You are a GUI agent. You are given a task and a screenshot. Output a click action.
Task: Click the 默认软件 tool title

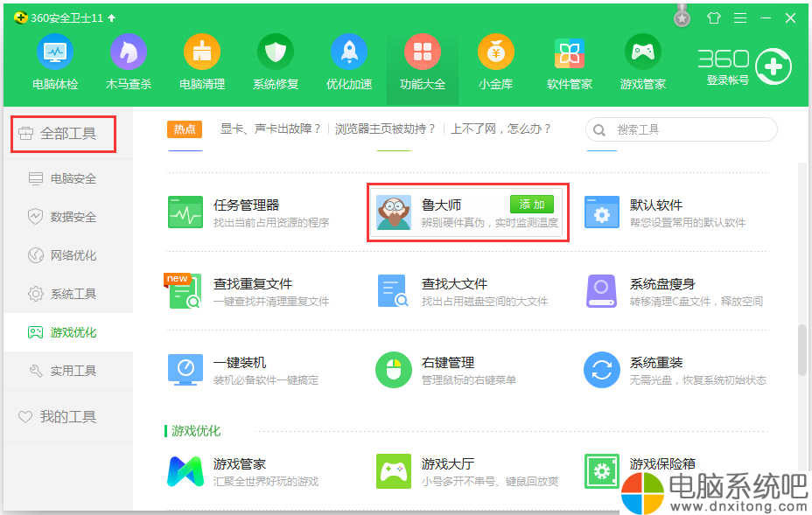pyautogui.click(x=656, y=205)
